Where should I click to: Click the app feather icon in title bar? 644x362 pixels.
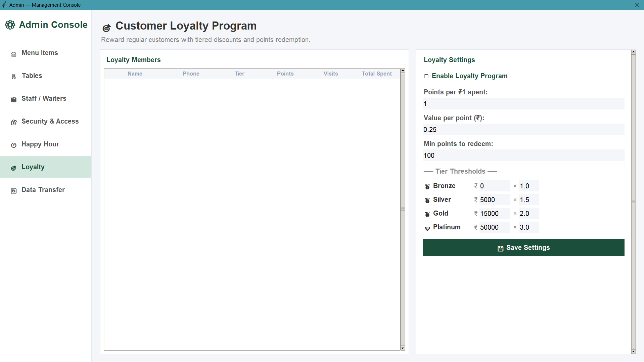point(4,5)
